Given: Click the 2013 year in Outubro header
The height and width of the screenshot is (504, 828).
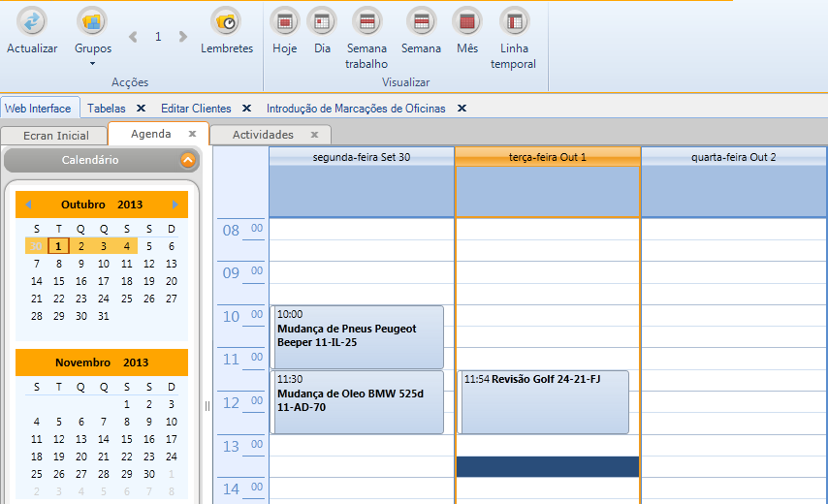Looking at the screenshot, I should tap(130, 205).
